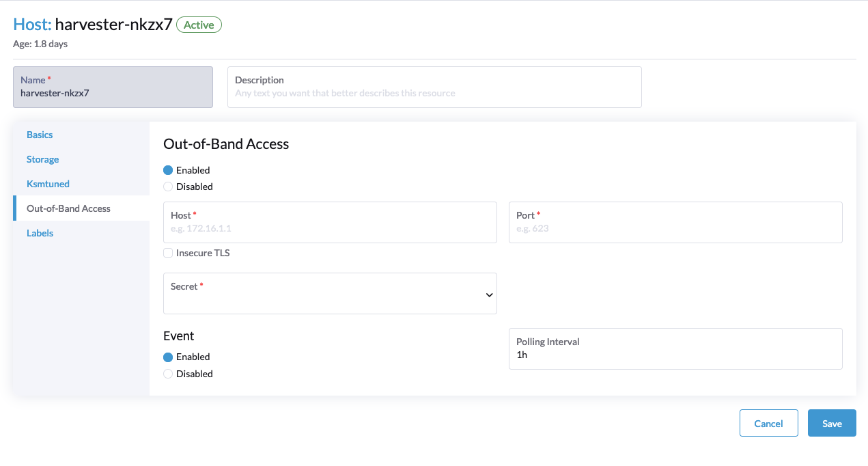The height and width of the screenshot is (466, 868).
Task: Check the Insecure TLS checkbox
Action: tap(168, 252)
